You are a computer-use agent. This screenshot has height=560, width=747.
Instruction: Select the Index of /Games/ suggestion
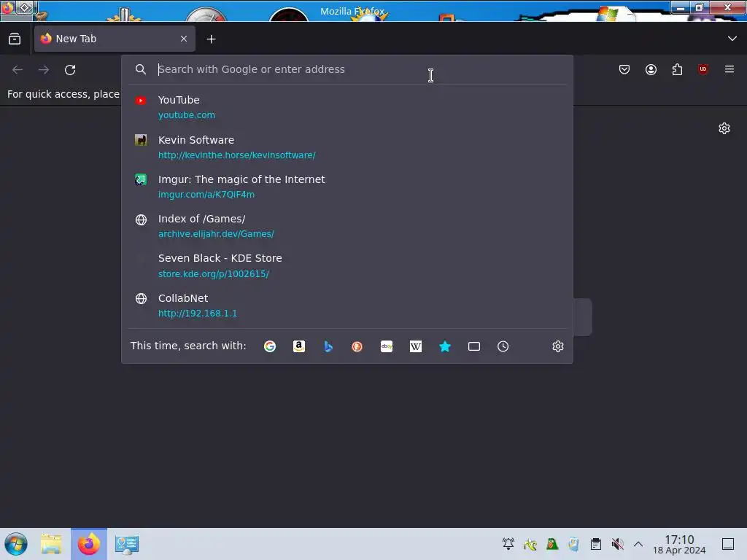click(x=347, y=226)
